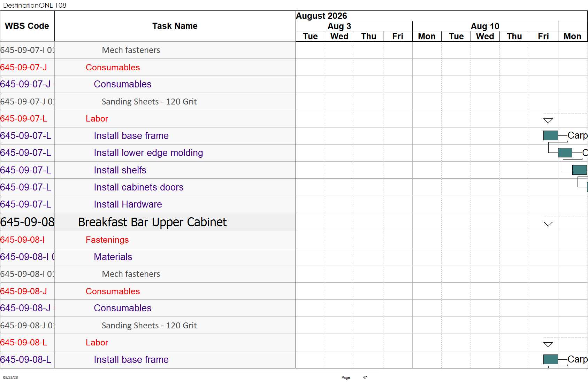The width and height of the screenshot is (588, 382).
Task: Click the DestinationONE 108 title text
Action: tap(35, 5)
